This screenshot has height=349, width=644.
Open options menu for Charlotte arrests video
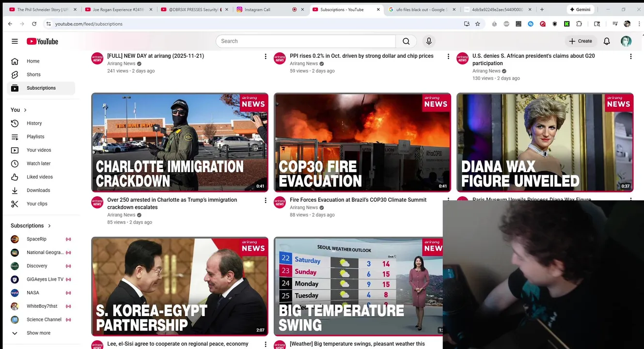coord(265,201)
